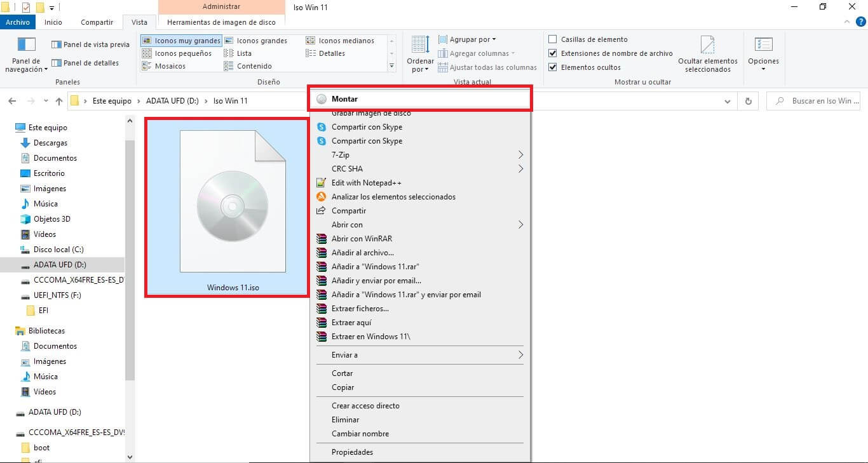The width and height of the screenshot is (868, 463).
Task: Expand the address bar history dropdown
Action: click(x=728, y=101)
